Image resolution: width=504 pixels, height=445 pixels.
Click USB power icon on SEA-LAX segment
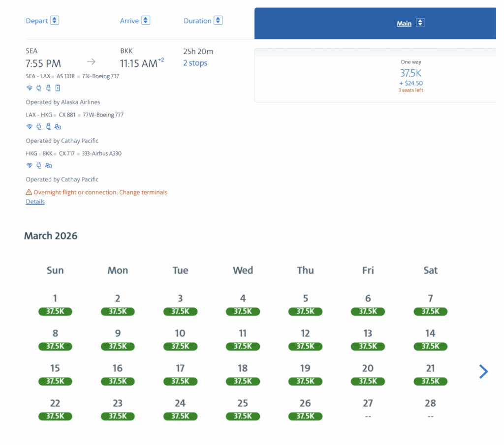coord(48,89)
